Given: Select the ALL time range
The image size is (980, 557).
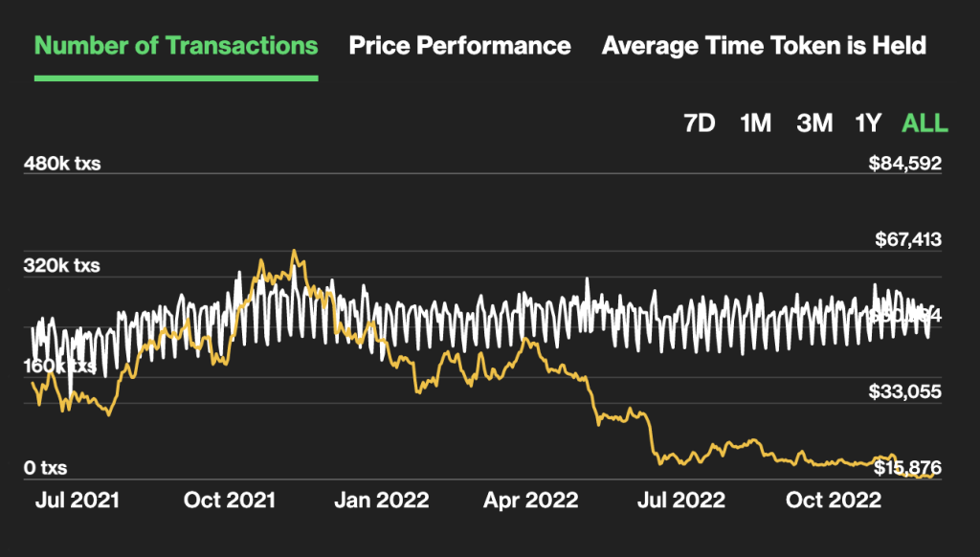Looking at the screenshot, I should tap(924, 123).
